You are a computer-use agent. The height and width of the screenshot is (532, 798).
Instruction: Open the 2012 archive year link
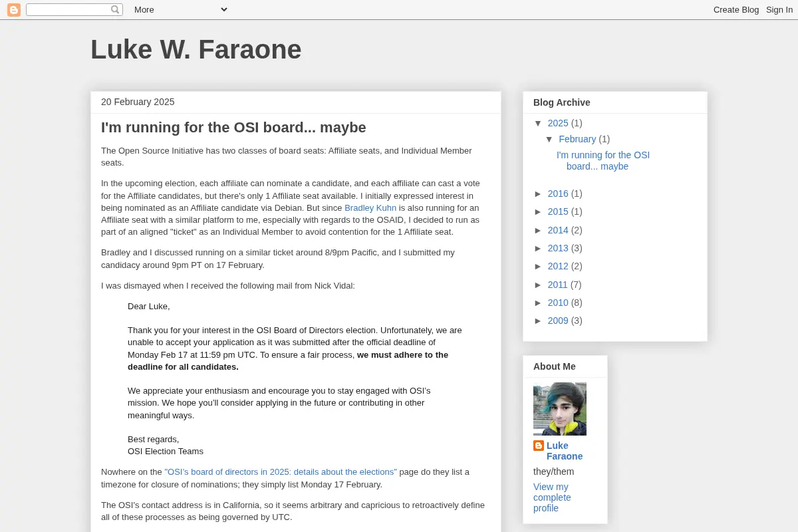(x=558, y=266)
